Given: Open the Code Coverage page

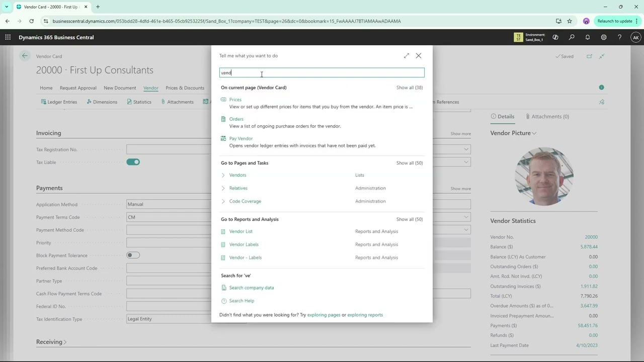Looking at the screenshot, I should 246,201.
